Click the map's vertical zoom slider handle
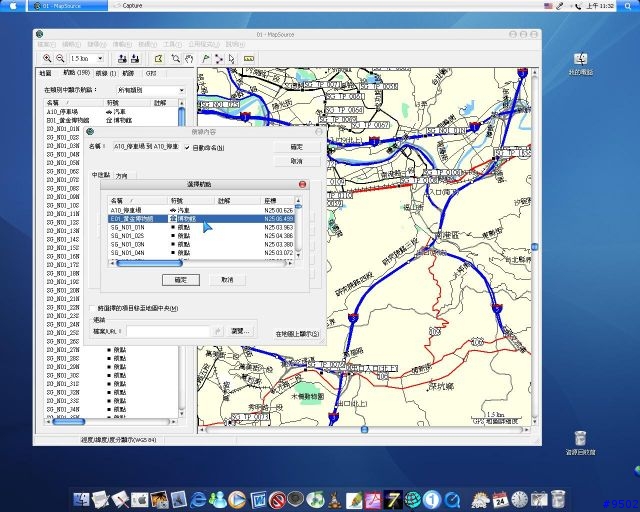Image resolution: width=640 pixels, height=512 pixels. click(535, 247)
